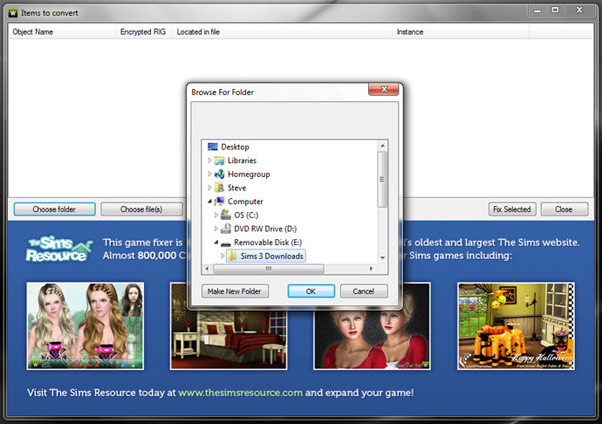The width and height of the screenshot is (602, 424).
Task: Click the Steve user folder icon
Action: click(219, 187)
